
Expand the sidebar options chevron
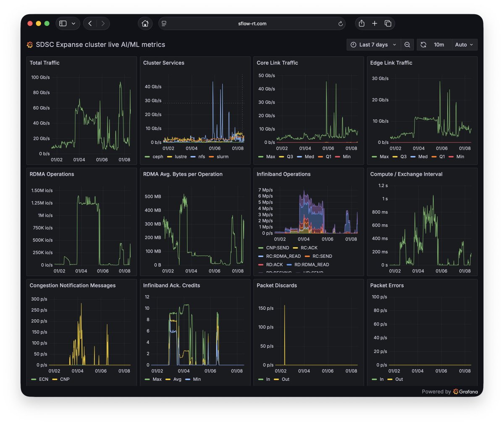tap(73, 24)
